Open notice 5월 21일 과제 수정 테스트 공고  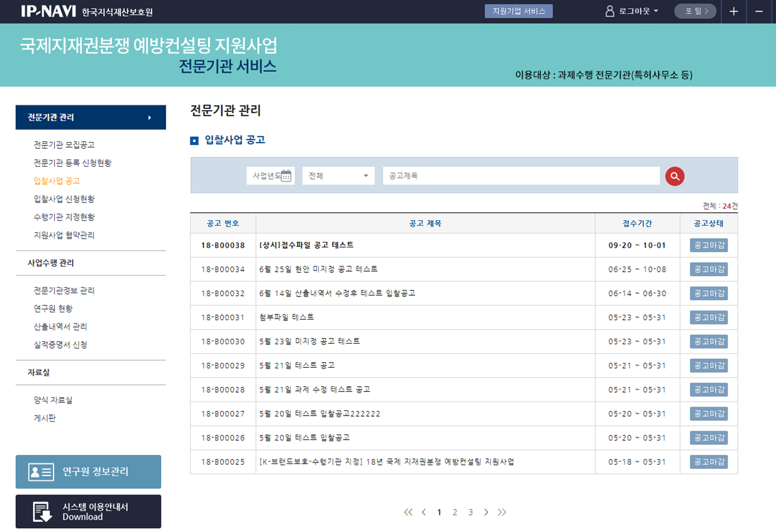coord(314,389)
